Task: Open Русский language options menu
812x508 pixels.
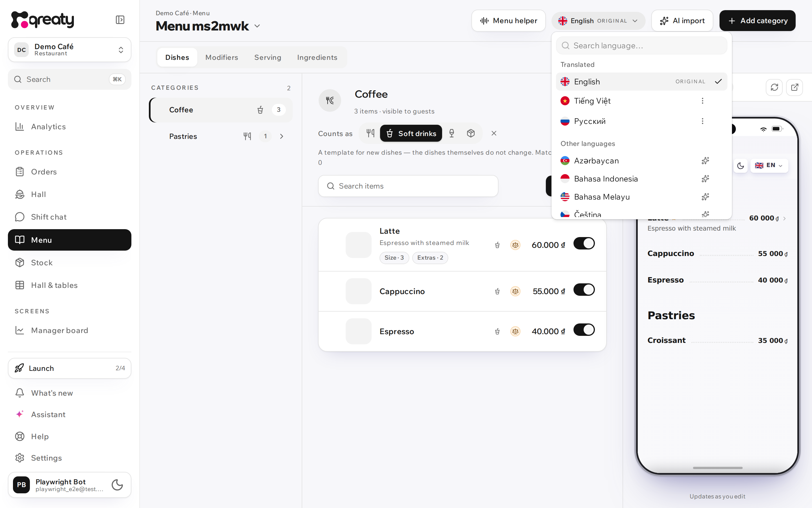Action: coord(702,121)
